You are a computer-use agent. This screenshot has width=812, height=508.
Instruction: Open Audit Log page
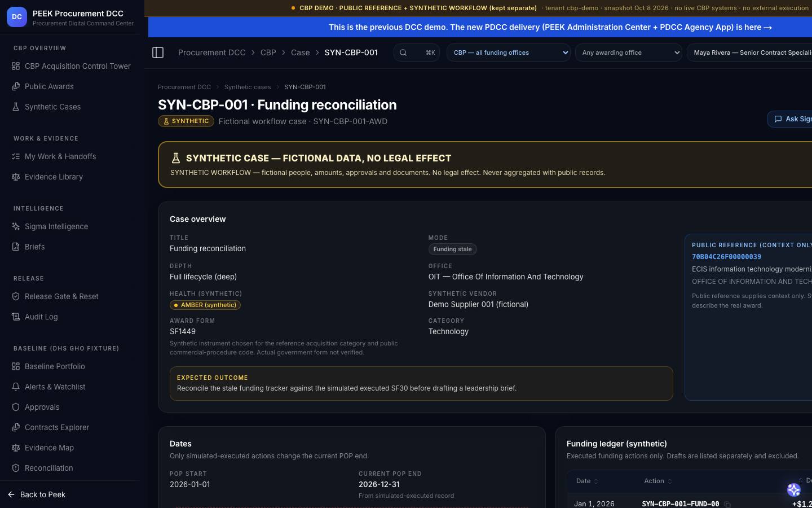(x=70, y=317)
